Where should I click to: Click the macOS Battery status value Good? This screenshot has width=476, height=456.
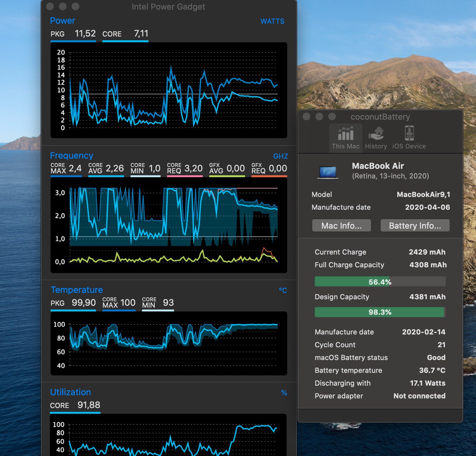click(436, 358)
